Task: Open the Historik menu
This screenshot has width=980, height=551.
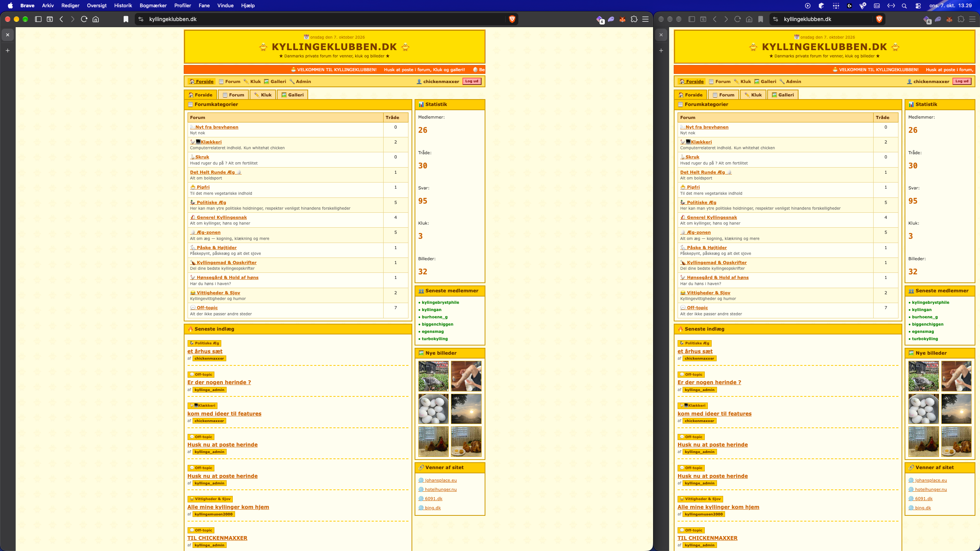Action: pos(123,5)
